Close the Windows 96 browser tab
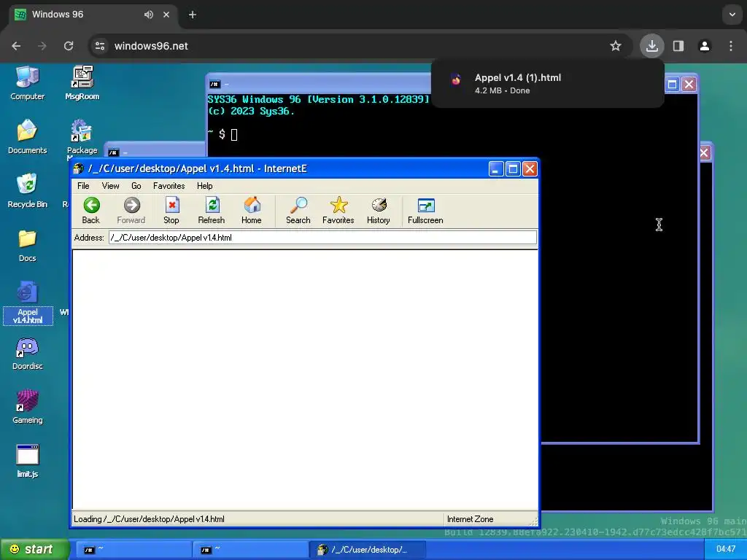The height and width of the screenshot is (560, 747). [166, 15]
